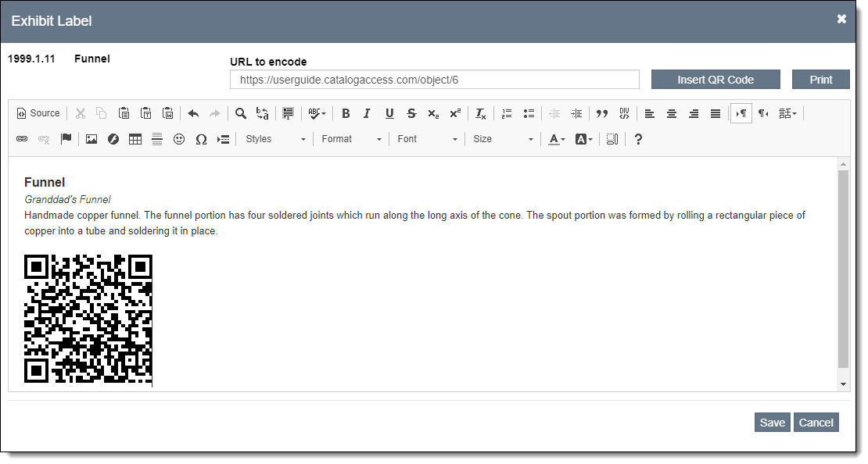This screenshot has height=464, width=868.
Task: Insert an anchor flag
Action: click(x=66, y=139)
